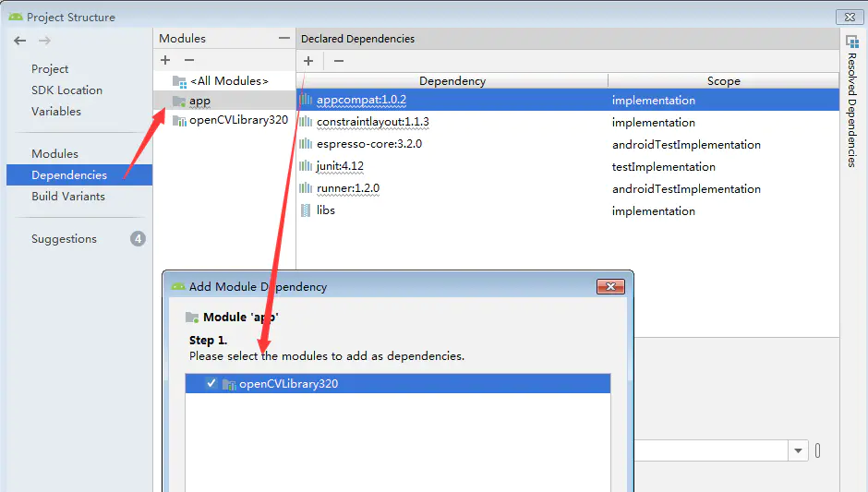The width and height of the screenshot is (868, 492).
Task: Remove selected dependency with minus icon
Action: [x=339, y=61]
